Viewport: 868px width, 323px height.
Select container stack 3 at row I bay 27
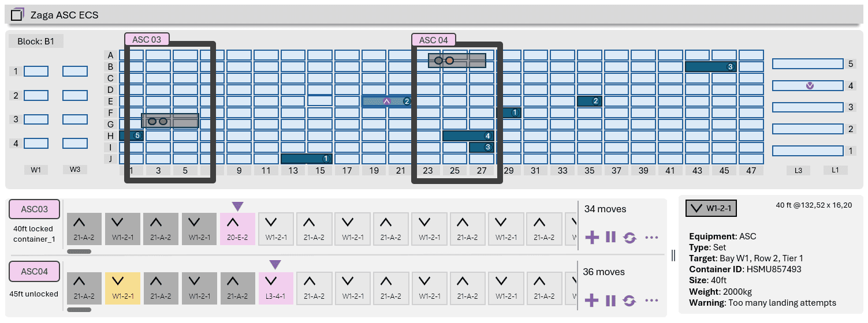coord(482,147)
